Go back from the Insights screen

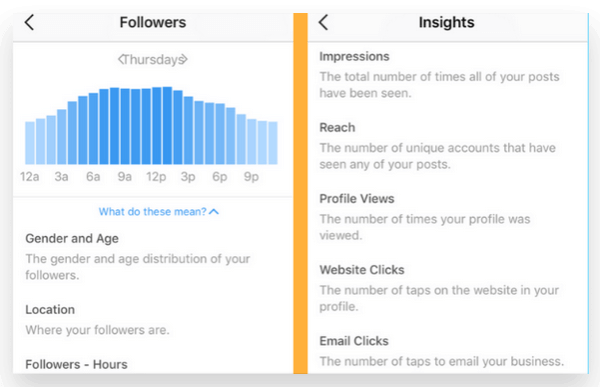tap(323, 22)
